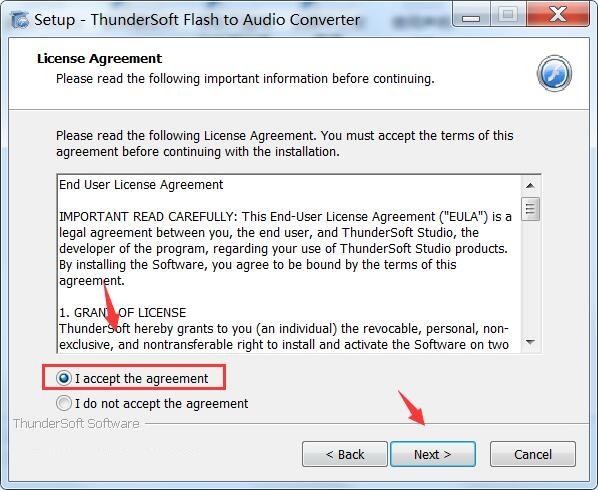Click the scrollbar thumb of the EULA box
This screenshot has width=598, height=490.
point(530,209)
